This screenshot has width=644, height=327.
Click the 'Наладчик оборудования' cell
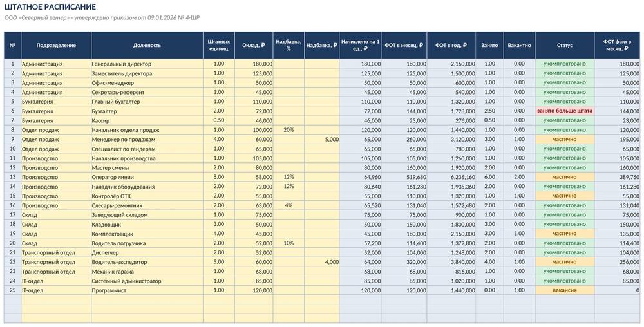tap(147, 187)
